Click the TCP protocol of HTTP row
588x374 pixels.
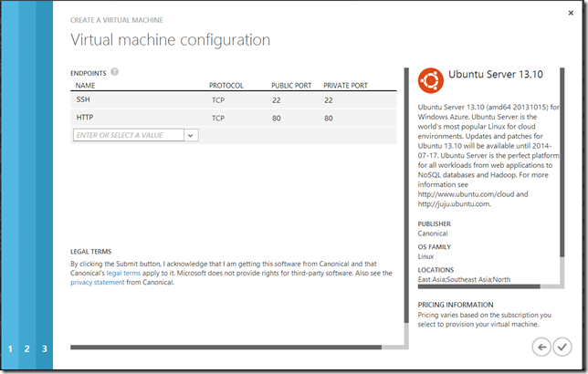click(218, 119)
